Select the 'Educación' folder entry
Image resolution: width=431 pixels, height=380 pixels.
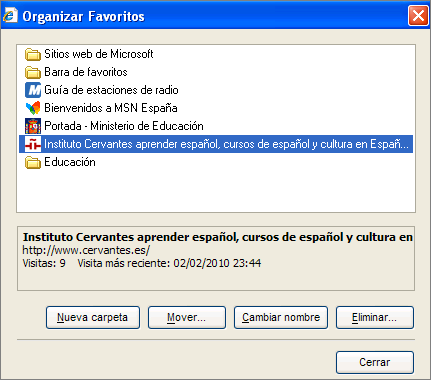(x=70, y=162)
